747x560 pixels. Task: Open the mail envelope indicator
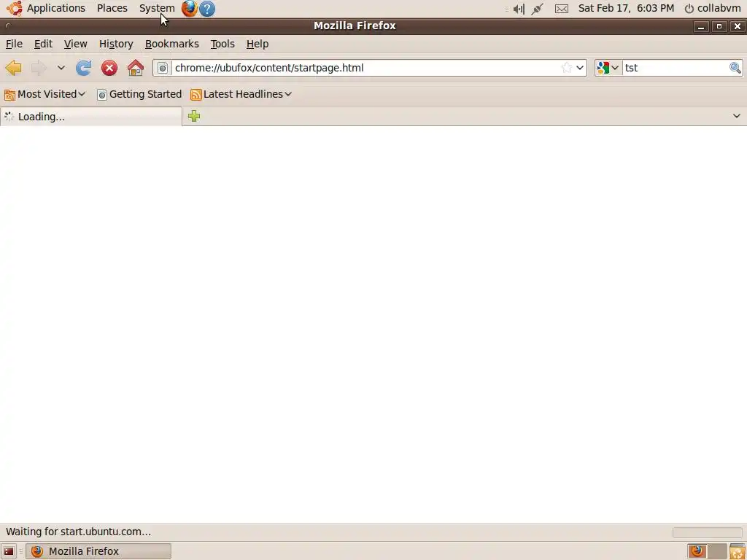click(562, 9)
